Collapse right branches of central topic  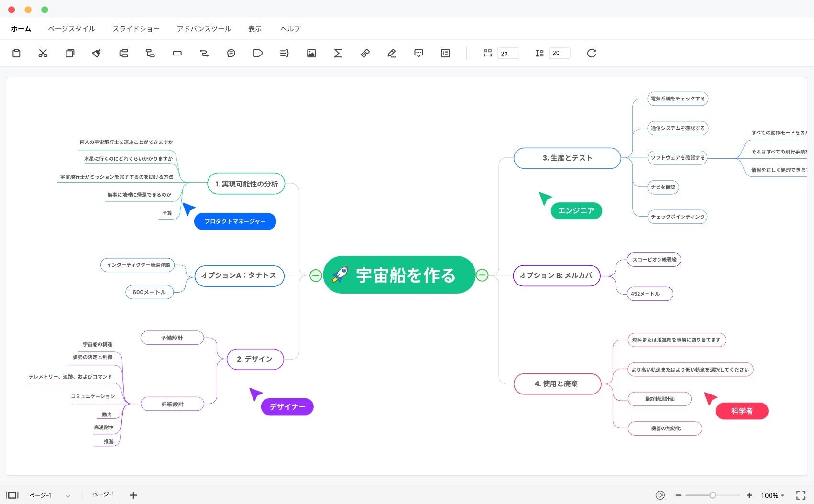[482, 275]
